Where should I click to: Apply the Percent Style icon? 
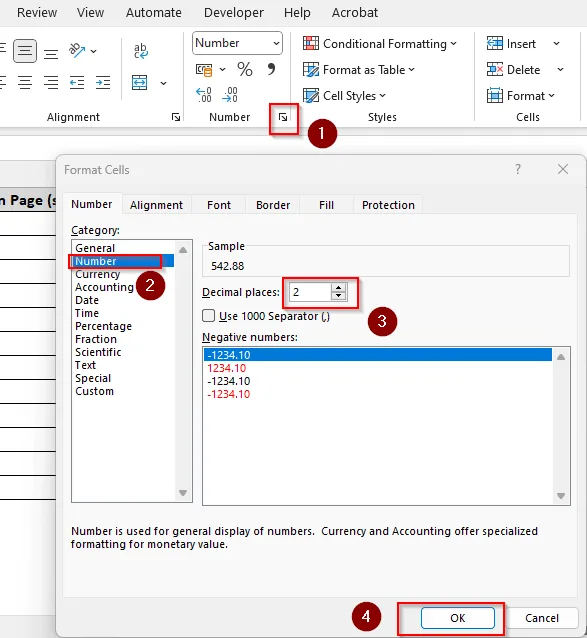pyautogui.click(x=245, y=70)
